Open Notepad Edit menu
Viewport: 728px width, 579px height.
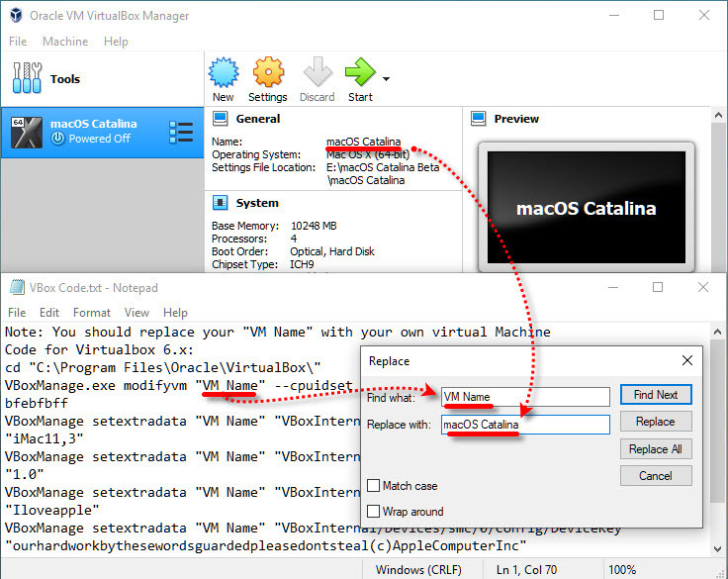49,313
